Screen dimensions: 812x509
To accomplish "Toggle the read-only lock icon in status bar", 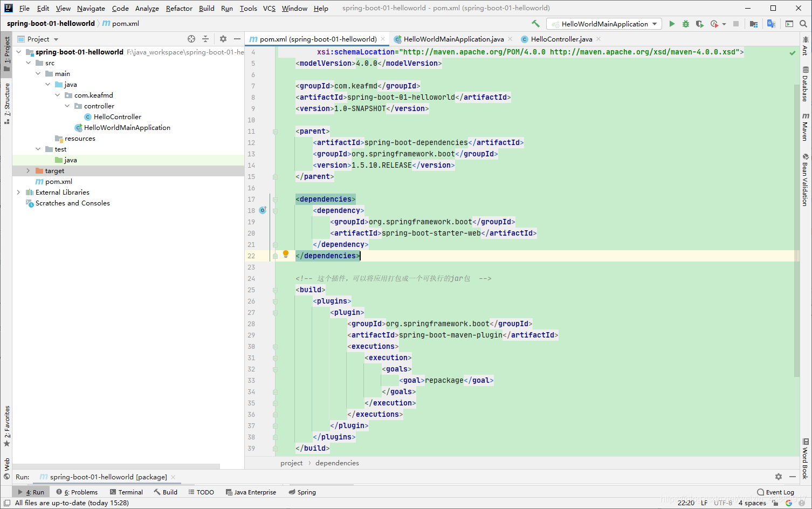I will [x=775, y=503].
